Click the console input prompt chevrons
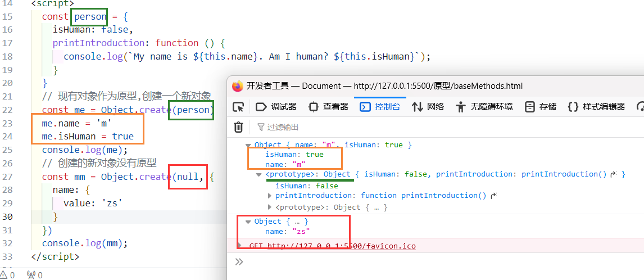 click(x=239, y=262)
